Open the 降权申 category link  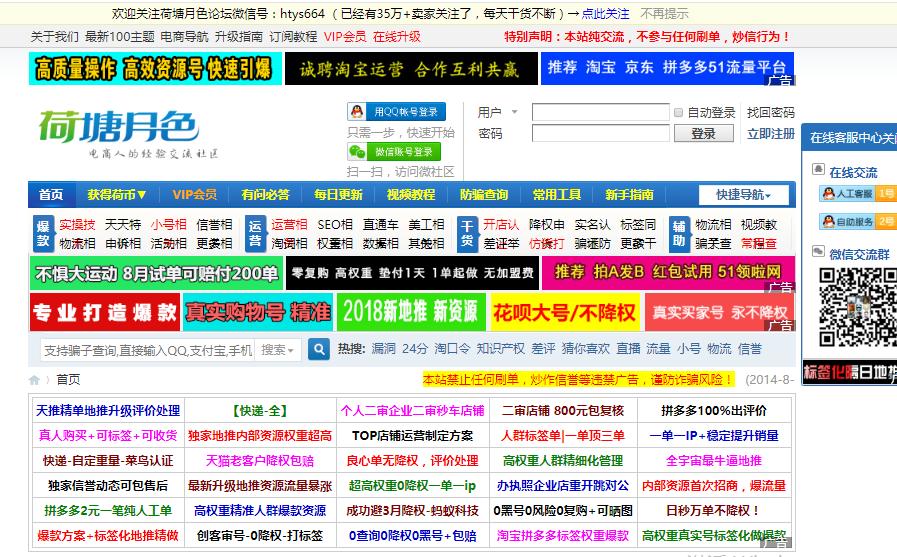[x=546, y=225]
